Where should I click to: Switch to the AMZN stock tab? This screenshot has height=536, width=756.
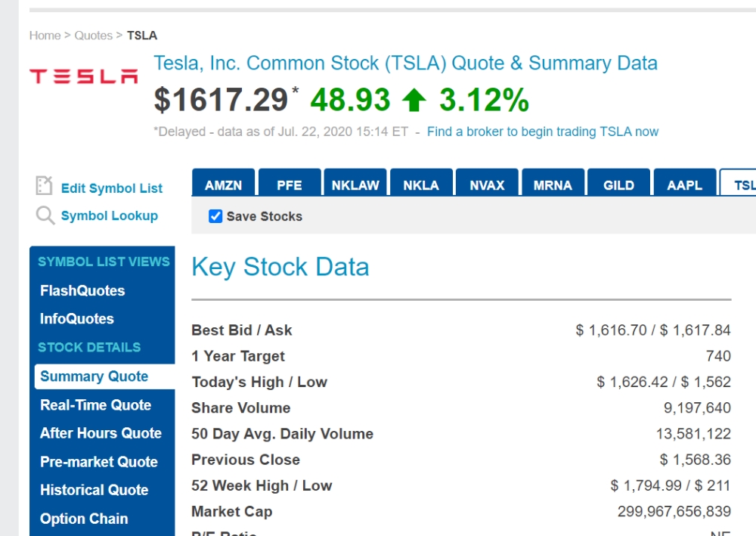224,185
